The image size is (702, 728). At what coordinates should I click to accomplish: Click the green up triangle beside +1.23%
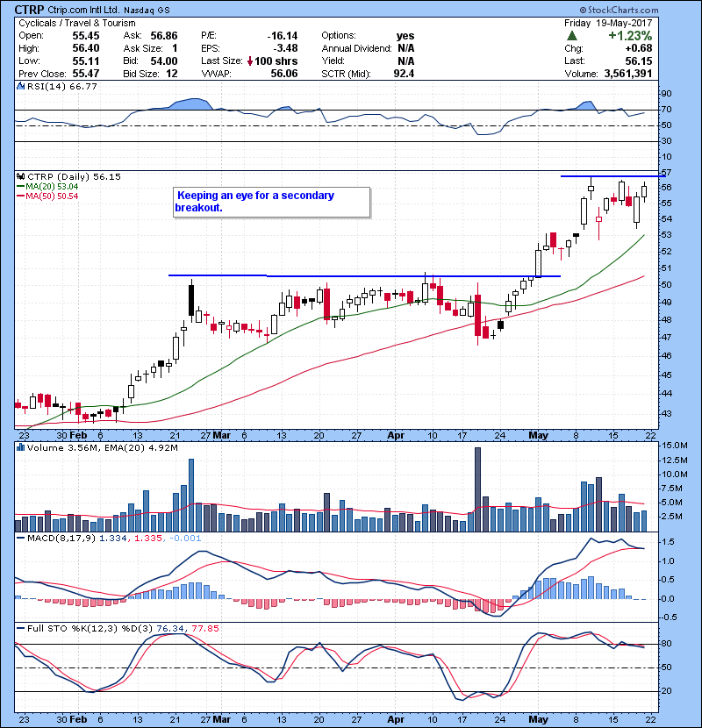pos(572,36)
